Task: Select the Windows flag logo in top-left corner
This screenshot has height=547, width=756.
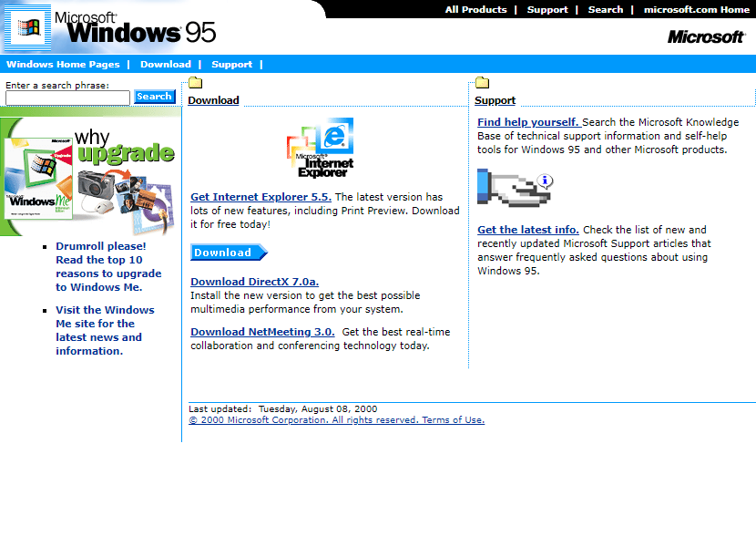Action: coord(26,27)
